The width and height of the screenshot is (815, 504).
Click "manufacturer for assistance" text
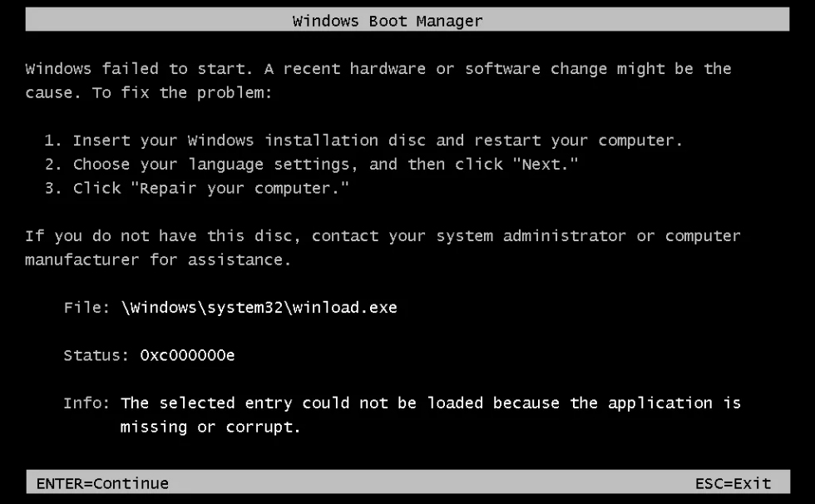coord(158,259)
